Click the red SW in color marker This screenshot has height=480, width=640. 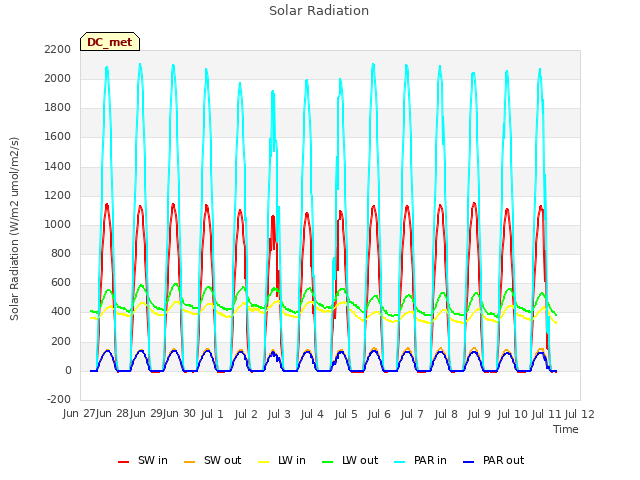pyautogui.click(x=123, y=462)
